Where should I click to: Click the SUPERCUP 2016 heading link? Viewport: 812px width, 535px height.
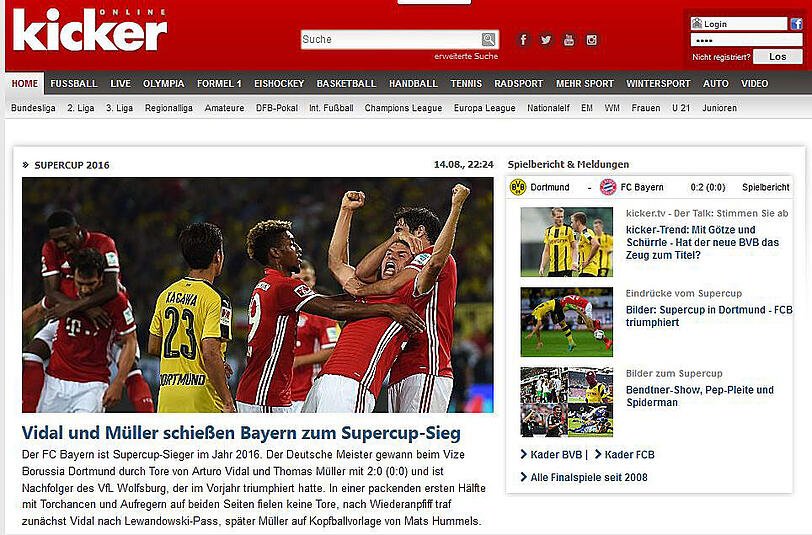click(x=71, y=165)
